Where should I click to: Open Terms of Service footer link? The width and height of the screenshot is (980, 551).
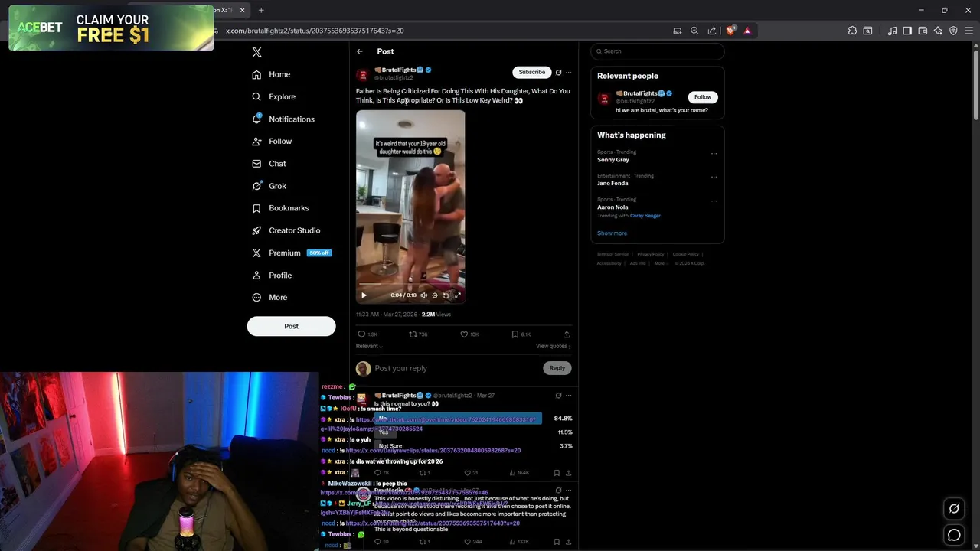click(x=612, y=254)
